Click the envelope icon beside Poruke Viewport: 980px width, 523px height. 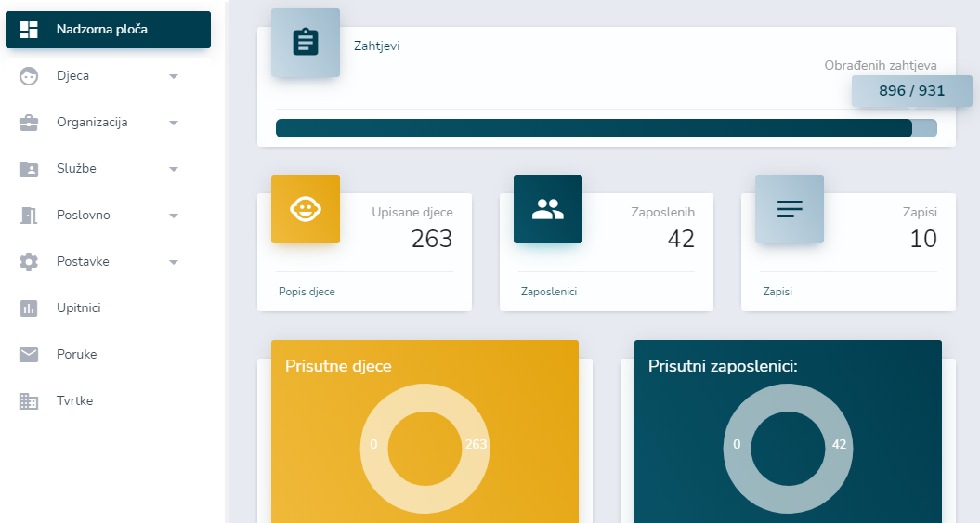(x=29, y=355)
